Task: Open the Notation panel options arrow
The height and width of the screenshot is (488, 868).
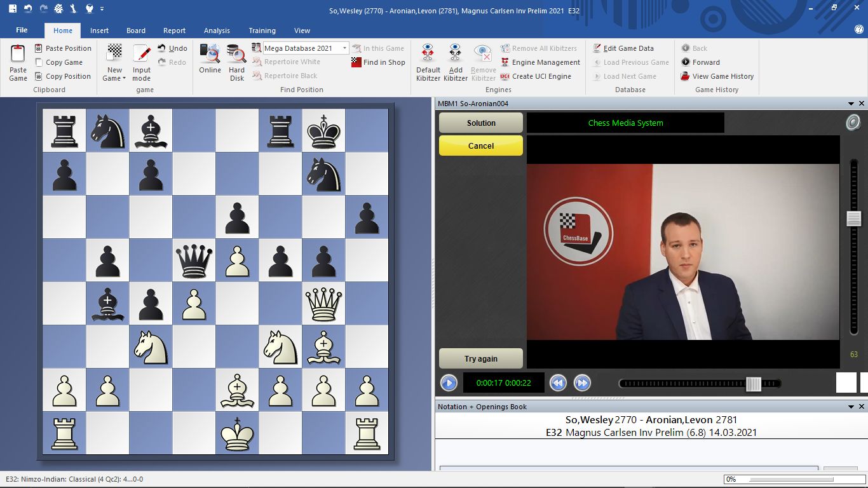Action: point(851,407)
